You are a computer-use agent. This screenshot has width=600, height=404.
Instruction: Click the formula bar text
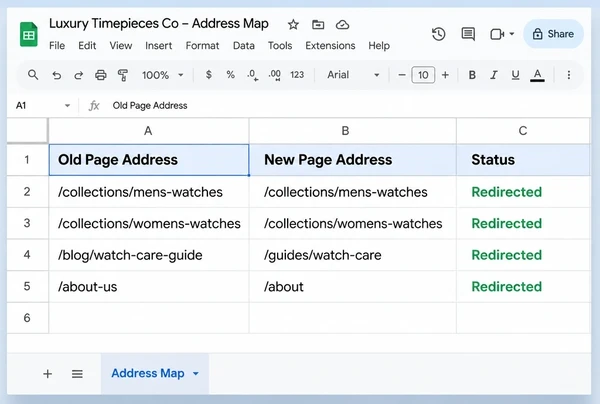click(150, 106)
